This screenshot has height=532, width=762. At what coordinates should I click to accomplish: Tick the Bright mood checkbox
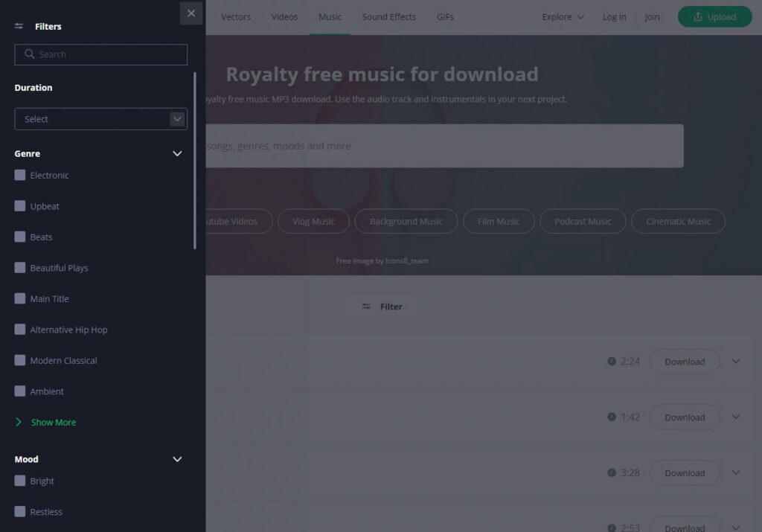click(x=20, y=481)
